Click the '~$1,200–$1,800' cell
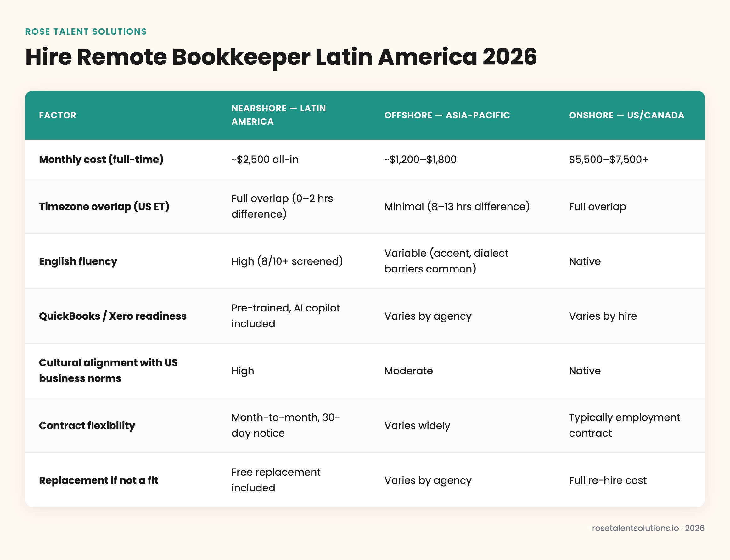 pyautogui.click(x=420, y=159)
